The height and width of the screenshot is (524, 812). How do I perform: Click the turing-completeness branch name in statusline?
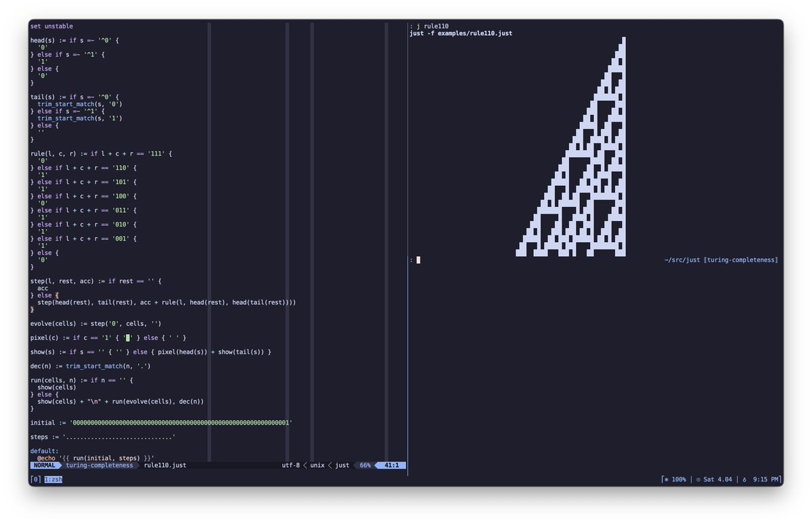pyautogui.click(x=99, y=465)
